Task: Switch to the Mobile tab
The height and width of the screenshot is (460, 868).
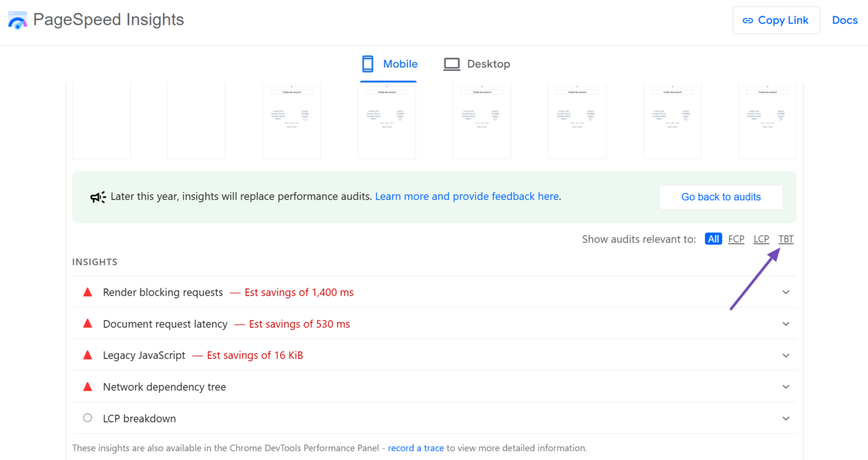Action: pos(389,64)
